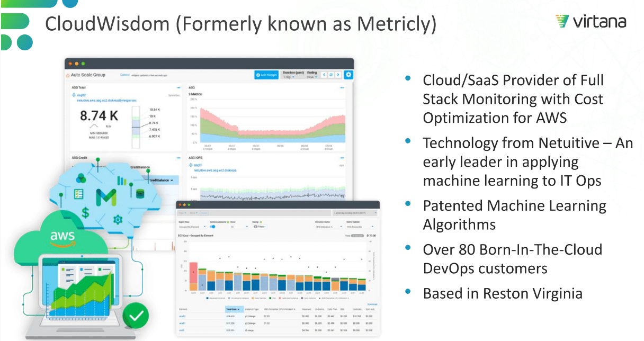Toggle the Combine elements switch

(213, 227)
